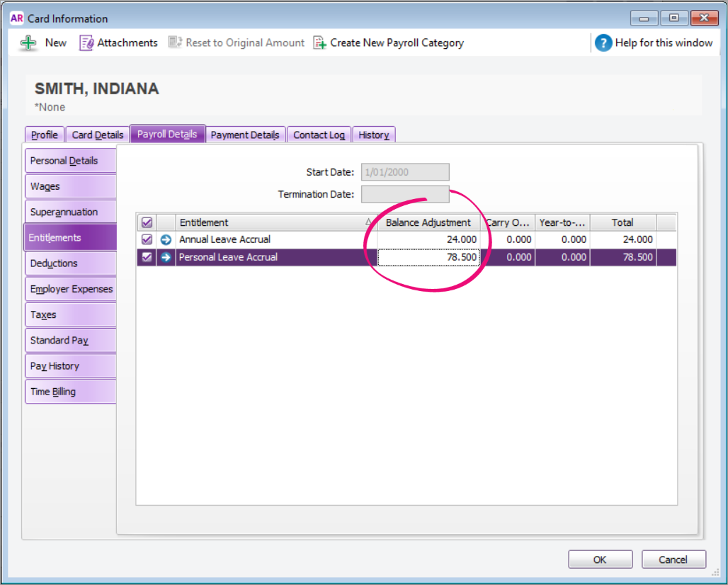The height and width of the screenshot is (585, 728).
Task: Open the Contact Log tab
Action: coord(319,135)
